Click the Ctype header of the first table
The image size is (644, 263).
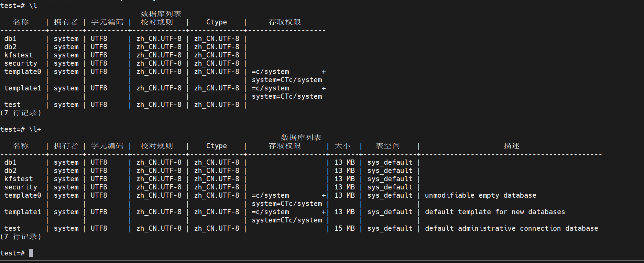(216, 22)
